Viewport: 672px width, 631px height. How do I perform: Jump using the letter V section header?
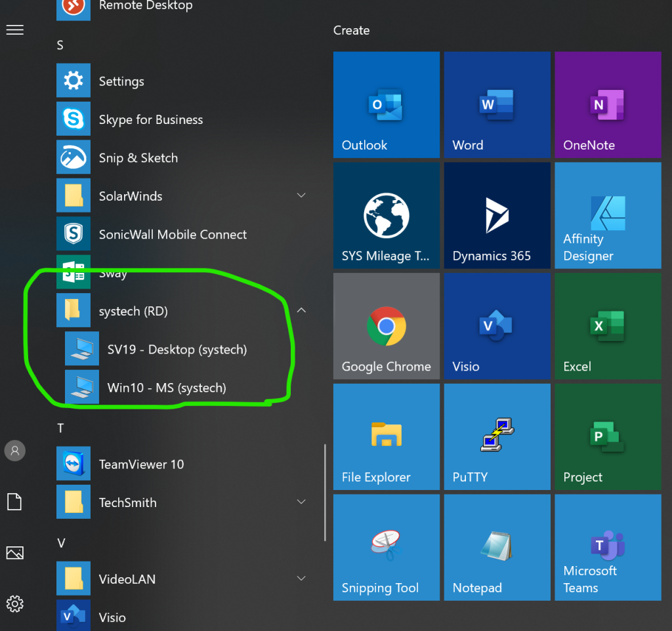tap(61, 543)
